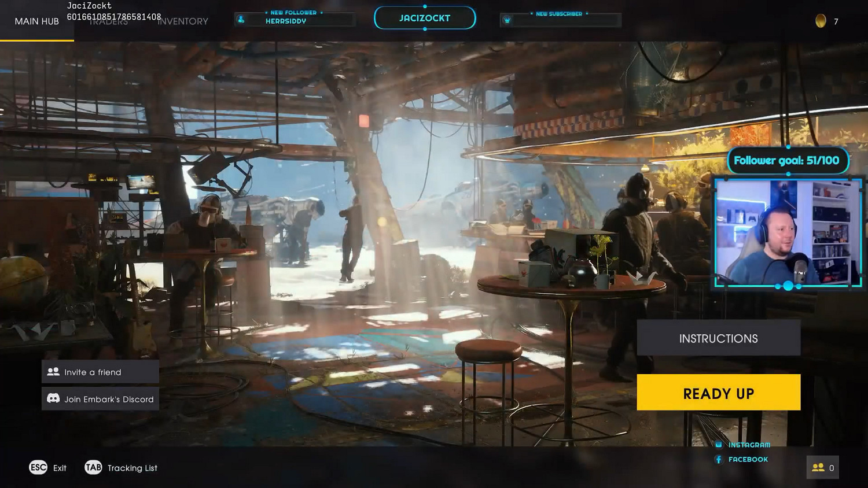Click the Discord logo icon
This screenshot has height=488, width=868.
click(53, 398)
